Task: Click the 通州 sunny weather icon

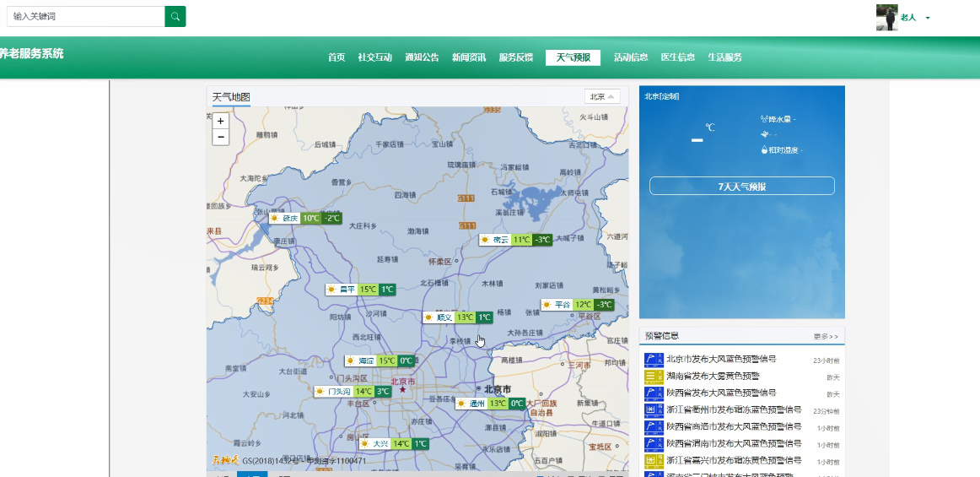Action: pyautogui.click(x=461, y=404)
